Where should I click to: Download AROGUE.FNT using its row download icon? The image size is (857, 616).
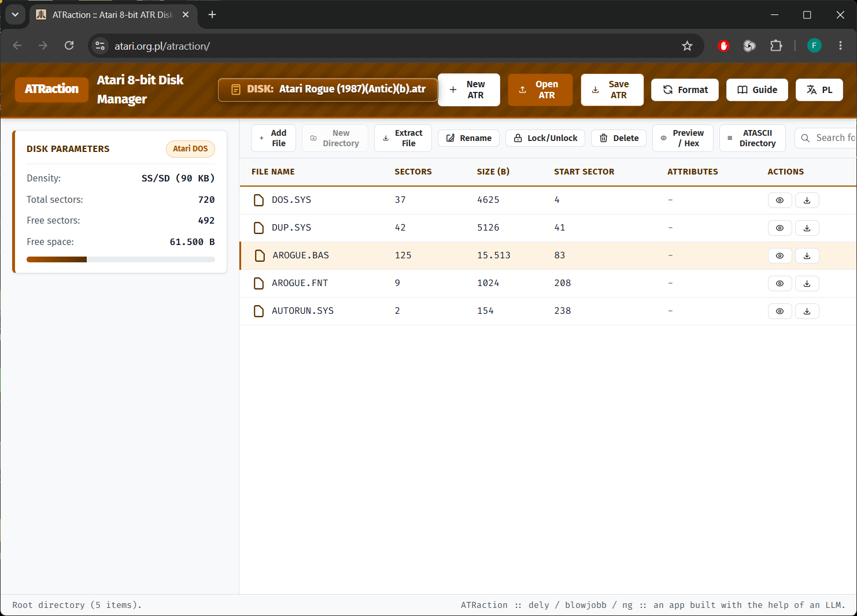pyautogui.click(x=807, y=283)
